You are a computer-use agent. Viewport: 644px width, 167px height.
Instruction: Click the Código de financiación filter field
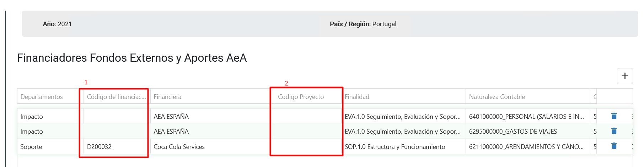pyautogui.click(x=117, y=96)
